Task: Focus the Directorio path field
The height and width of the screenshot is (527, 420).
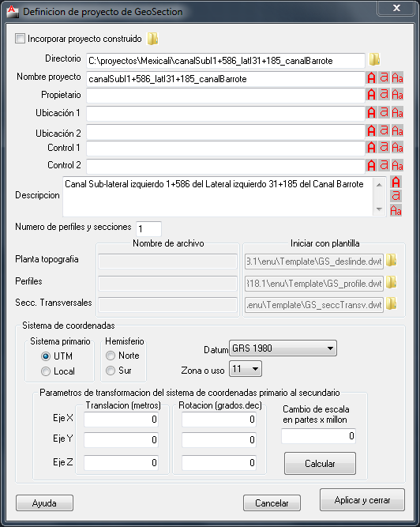Action: 226,61
